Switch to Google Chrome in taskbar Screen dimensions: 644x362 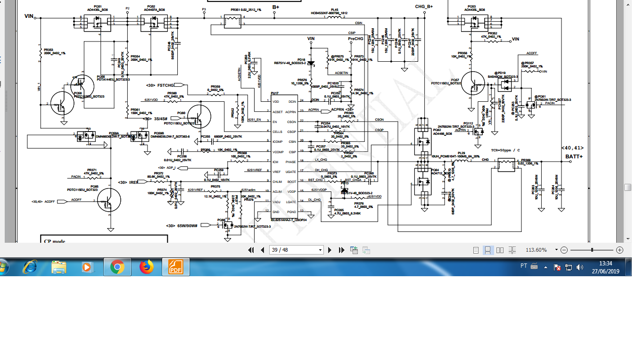[117, 267]
